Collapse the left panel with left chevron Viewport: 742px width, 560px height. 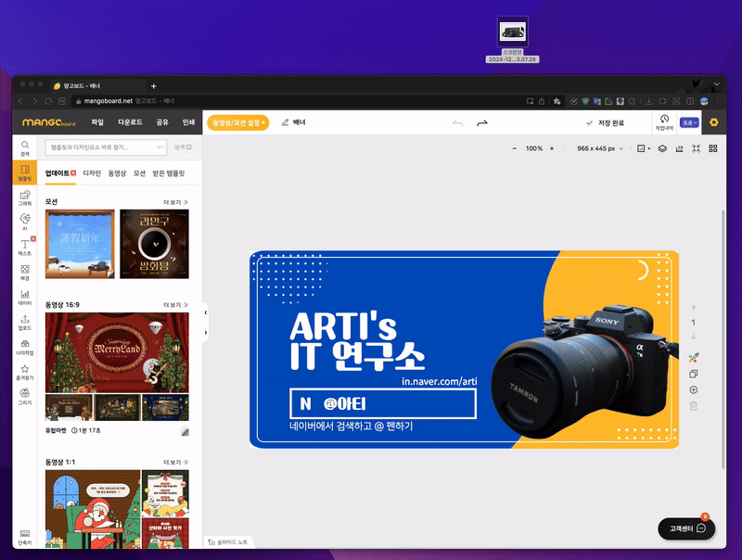click(x=205, y=312)
